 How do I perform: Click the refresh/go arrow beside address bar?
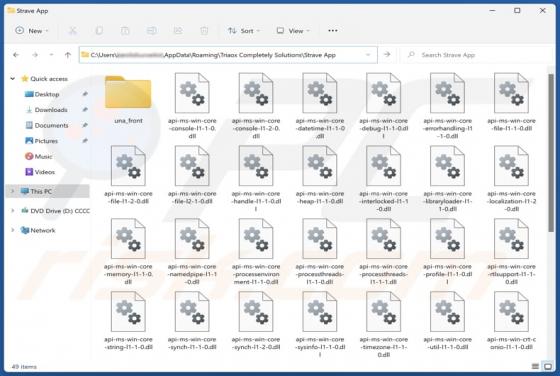(387, 55)
